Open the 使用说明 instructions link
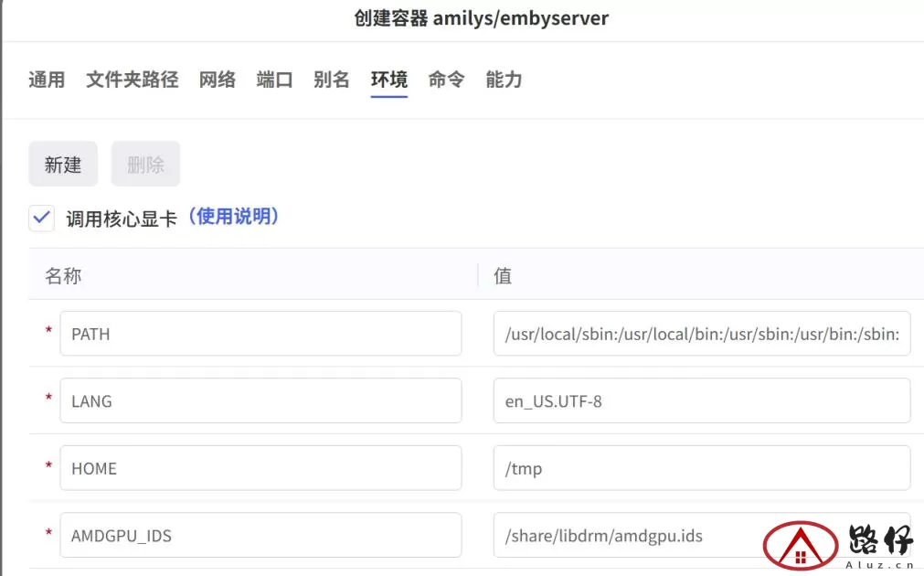924x576 pixels. coord(234,217)
